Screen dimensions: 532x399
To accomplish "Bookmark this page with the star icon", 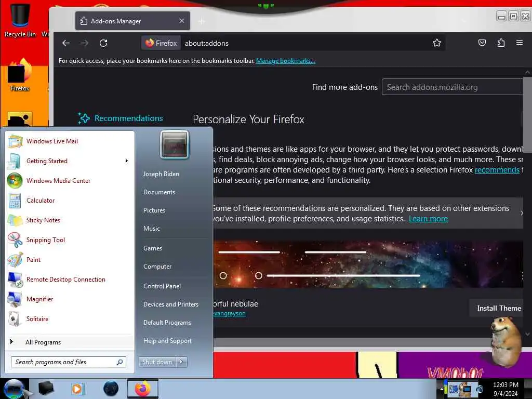I will (x=436, y=43).
